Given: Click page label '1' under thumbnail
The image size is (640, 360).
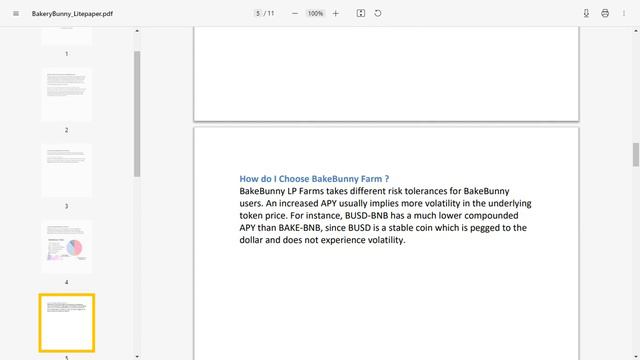Looking at the screenshot, I should pyautogui.click(x=67, y=54).
